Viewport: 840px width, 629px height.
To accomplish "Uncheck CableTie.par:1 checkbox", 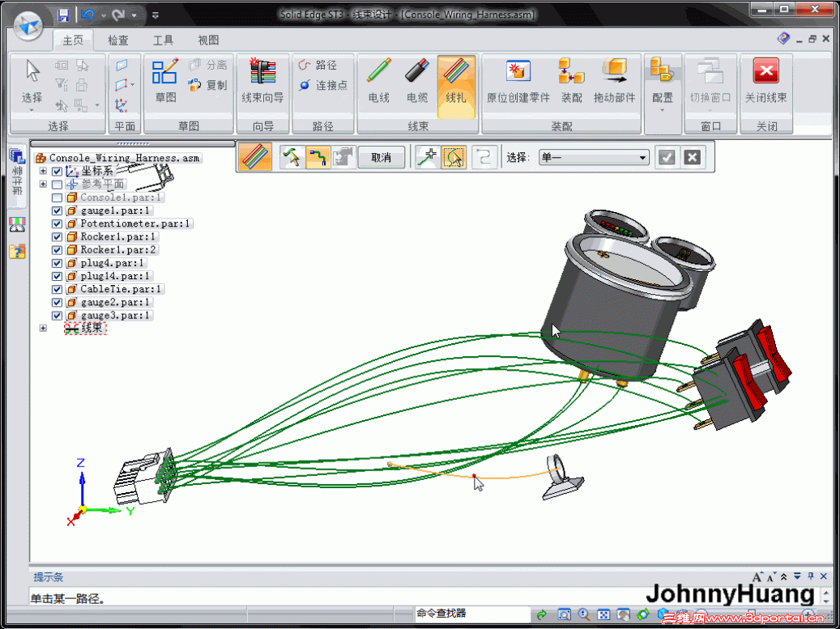I will pyautogui.click(x=58, y=289).
